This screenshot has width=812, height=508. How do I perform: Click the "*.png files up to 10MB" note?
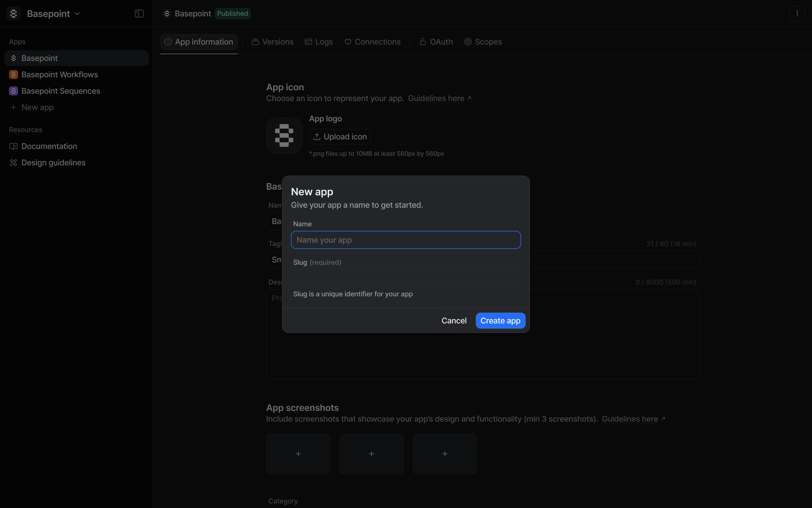(x=376, y=154)
